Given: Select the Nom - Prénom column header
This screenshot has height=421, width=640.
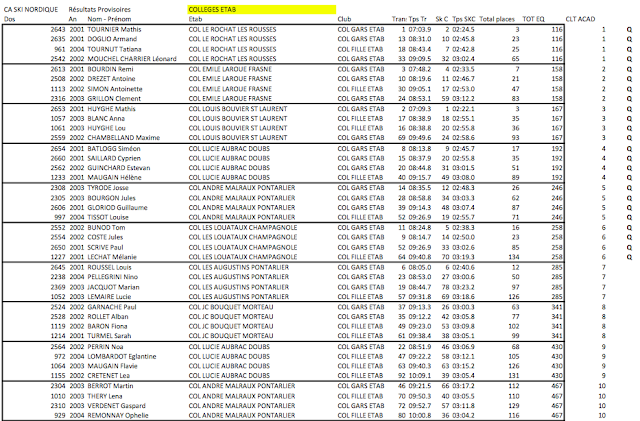Looking at the screenshot, I should [x=109, y=19].
